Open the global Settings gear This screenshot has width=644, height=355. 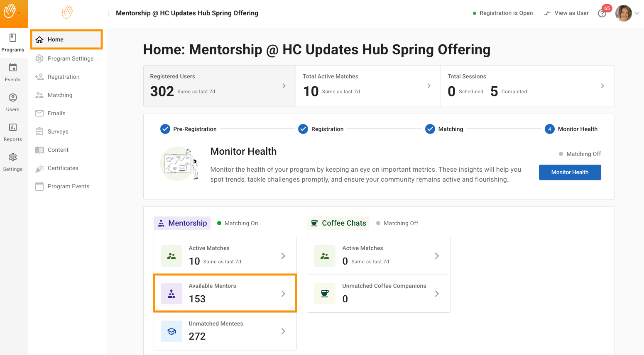pos(13,158)
